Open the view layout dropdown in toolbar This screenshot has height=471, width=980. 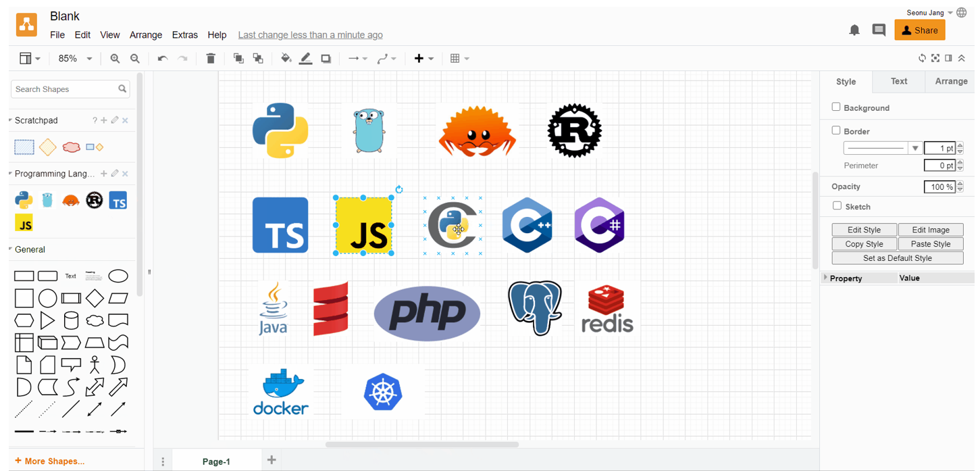(30, 59)
